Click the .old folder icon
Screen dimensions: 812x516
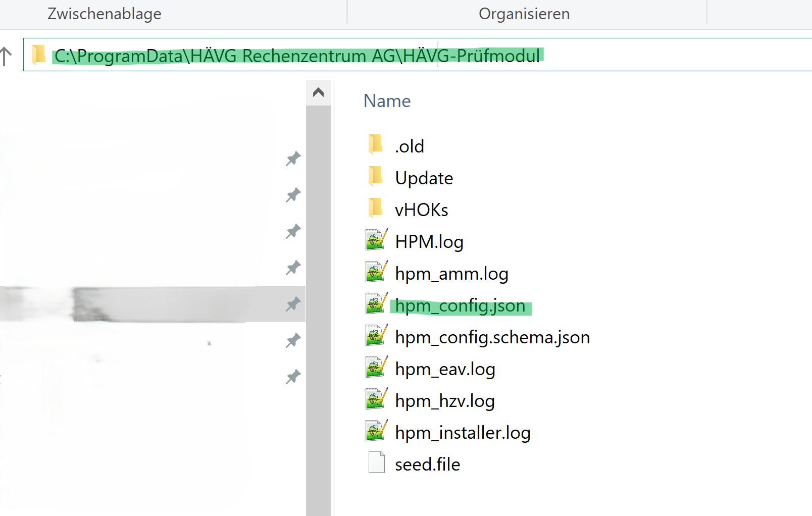(376, 145)
